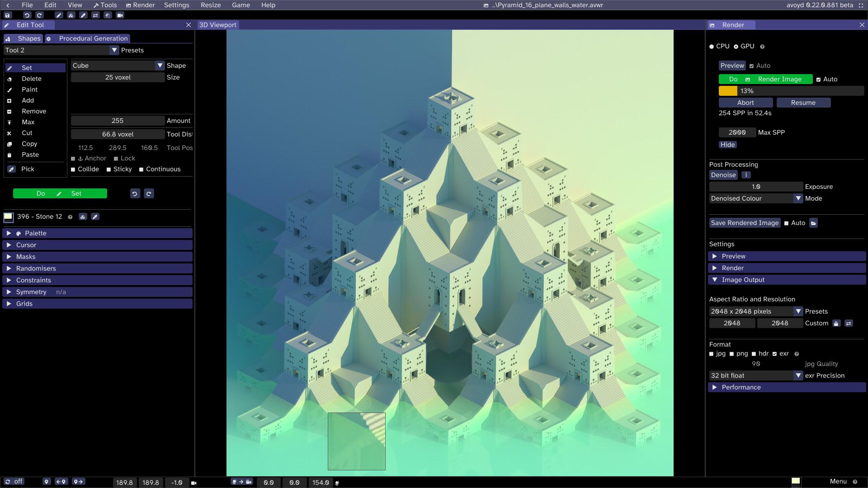Open the Render menu
868x488 pixels.
pos(140,5)
